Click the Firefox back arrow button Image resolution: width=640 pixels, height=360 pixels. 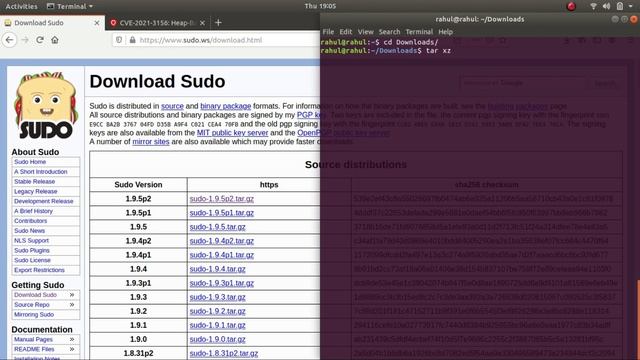pyautogui.click(x=9, y=40)
